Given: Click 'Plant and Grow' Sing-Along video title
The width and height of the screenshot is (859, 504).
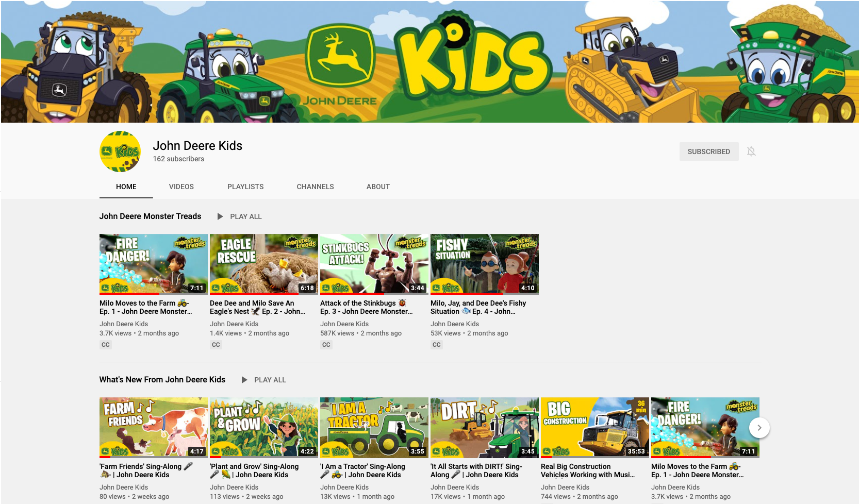Looking at the screenshot, I should 254,471.
